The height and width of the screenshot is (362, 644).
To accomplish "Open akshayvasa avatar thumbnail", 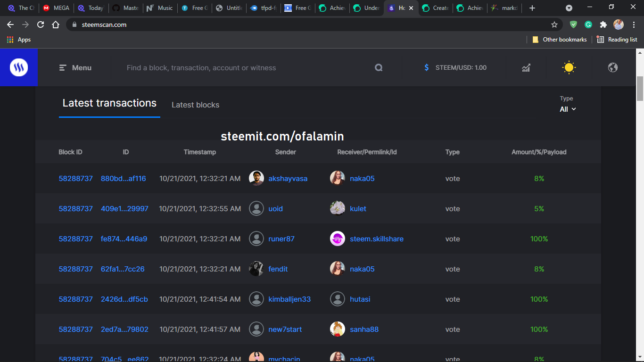I will pos(256,179).
